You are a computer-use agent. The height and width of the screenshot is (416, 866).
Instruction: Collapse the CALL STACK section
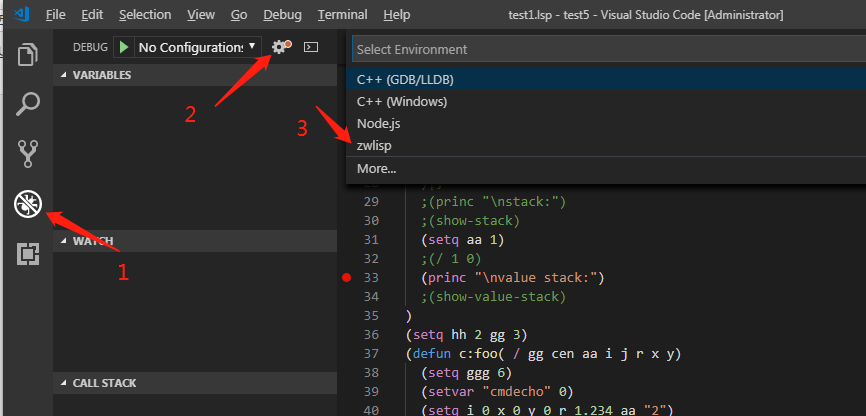(194, 383)
